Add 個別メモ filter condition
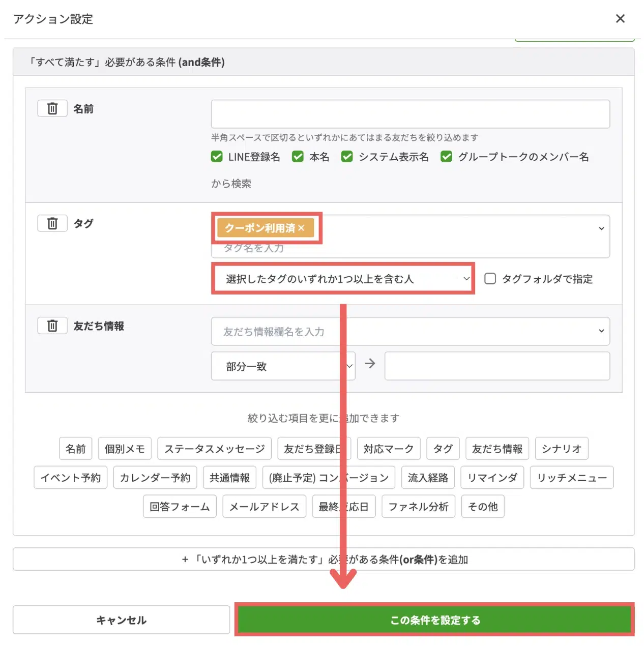The image size is (644, 646). [x=125, y=449]
